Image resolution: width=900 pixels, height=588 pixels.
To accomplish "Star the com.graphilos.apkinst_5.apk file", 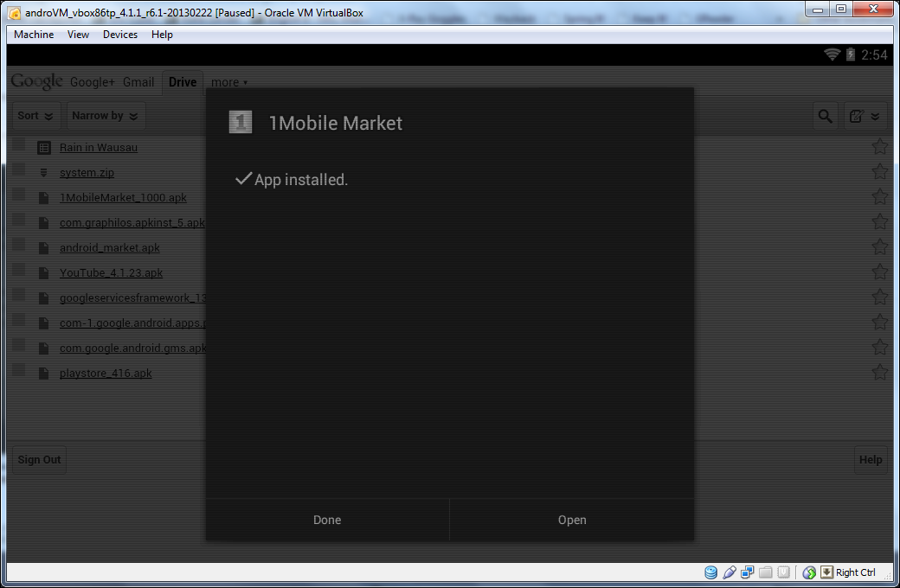I will tap(879, 221).
